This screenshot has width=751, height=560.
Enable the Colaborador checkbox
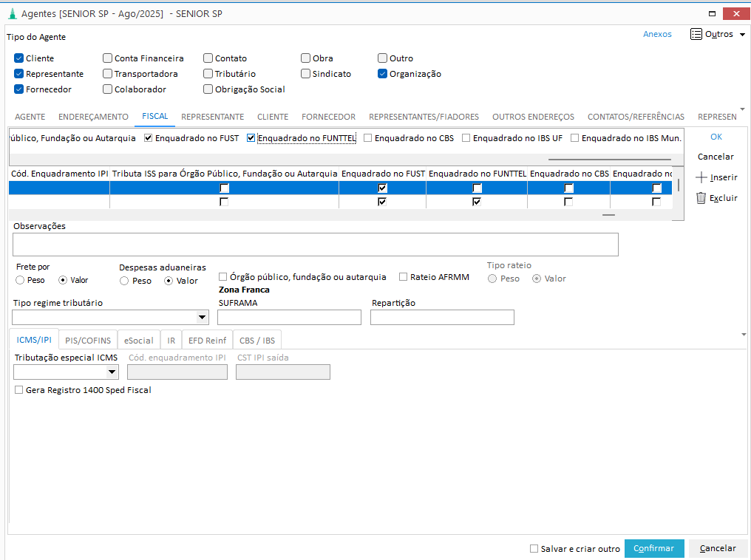[x=107, y=89]
